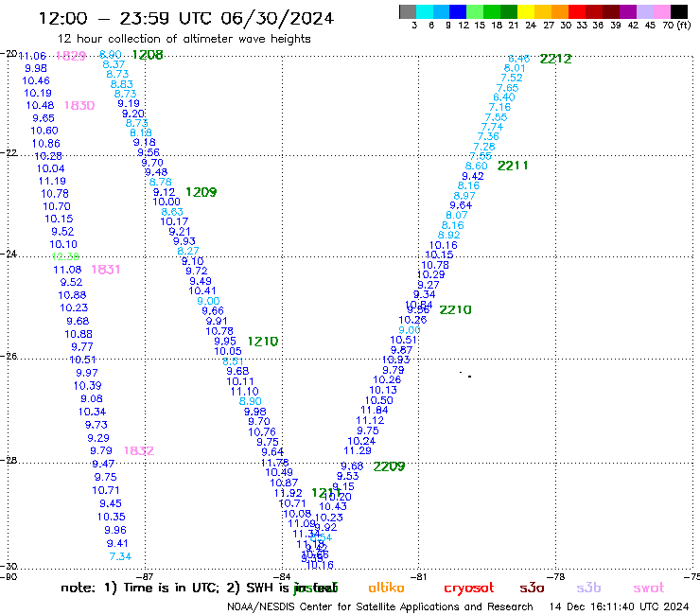Click the '70 (ft)' legend scale label
700x615 pixels.
click(x=676, y=25)
